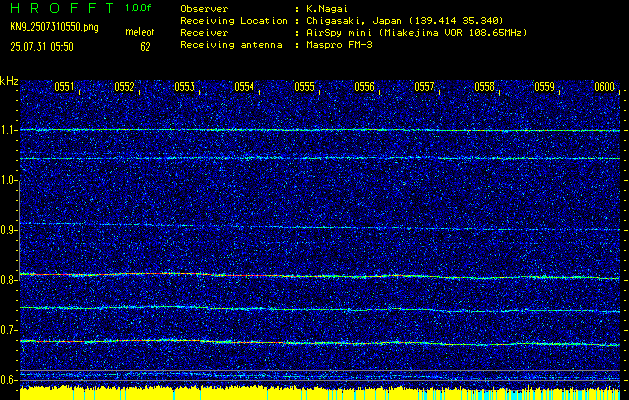This screenshot has width=629, height=400.
Task: Click the yellow signal level bar graph
Action: 320,393
